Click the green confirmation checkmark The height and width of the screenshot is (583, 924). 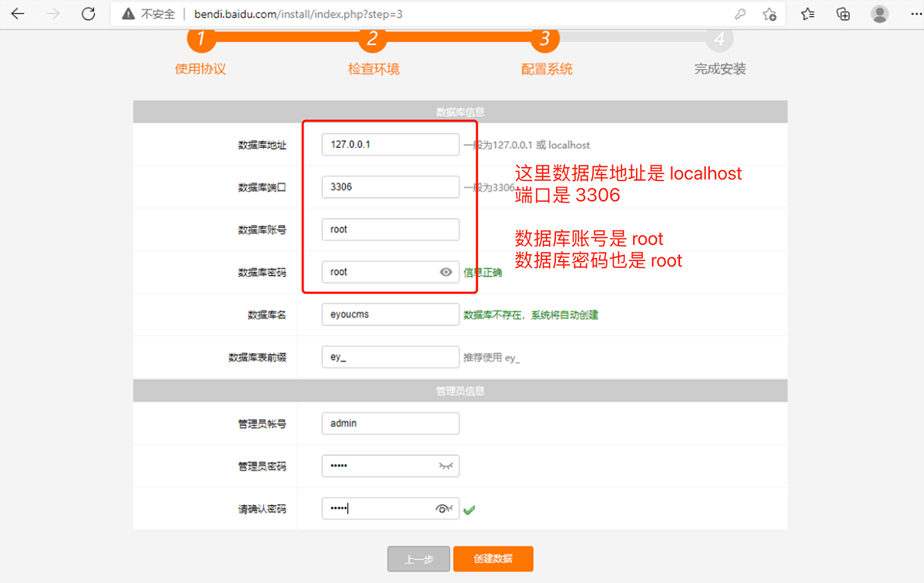469,509
